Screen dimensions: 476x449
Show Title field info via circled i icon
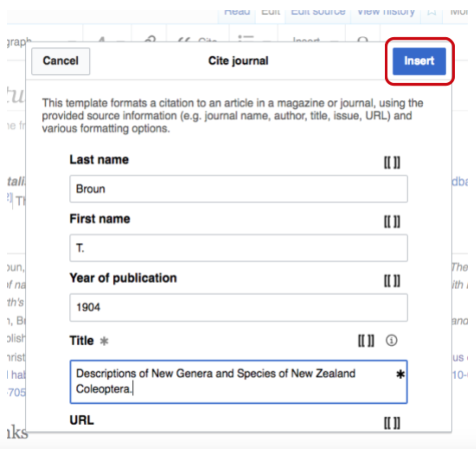point(391,341)
